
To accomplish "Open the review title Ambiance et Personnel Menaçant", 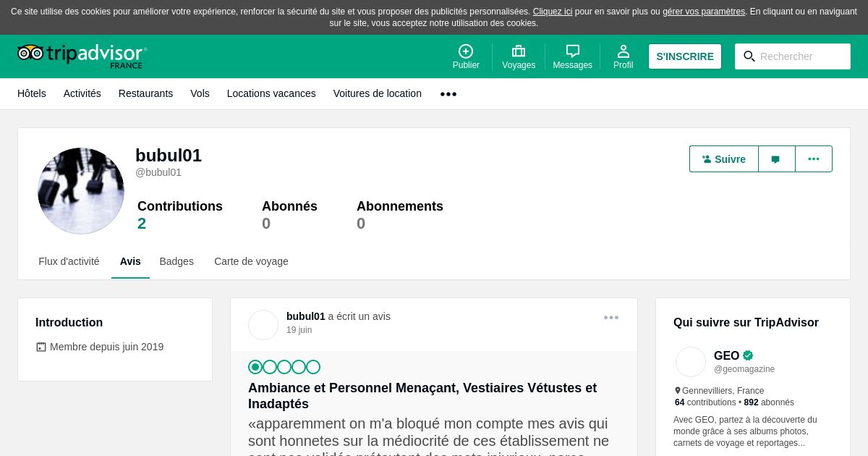I will tap(422, 396).
